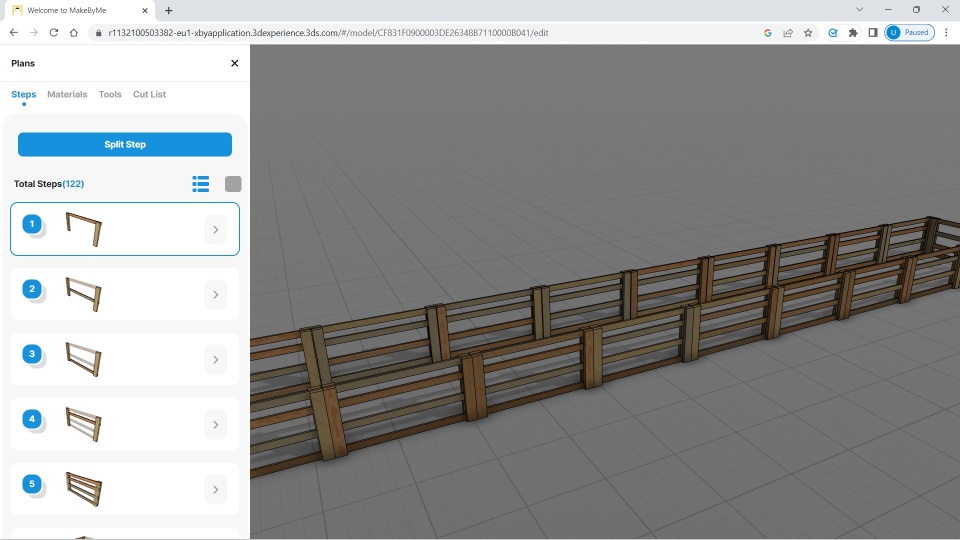Share this page icon
The image size is (960, 540).
[788, 32]
